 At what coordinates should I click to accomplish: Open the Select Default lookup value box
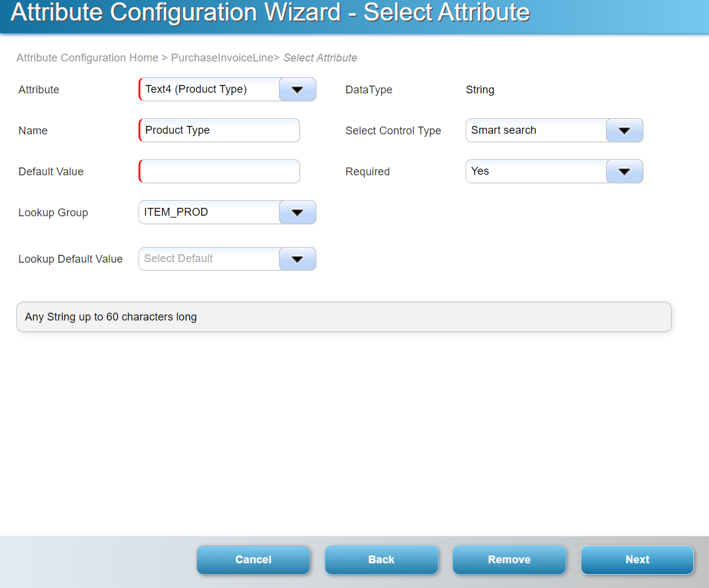coord(210,259)
